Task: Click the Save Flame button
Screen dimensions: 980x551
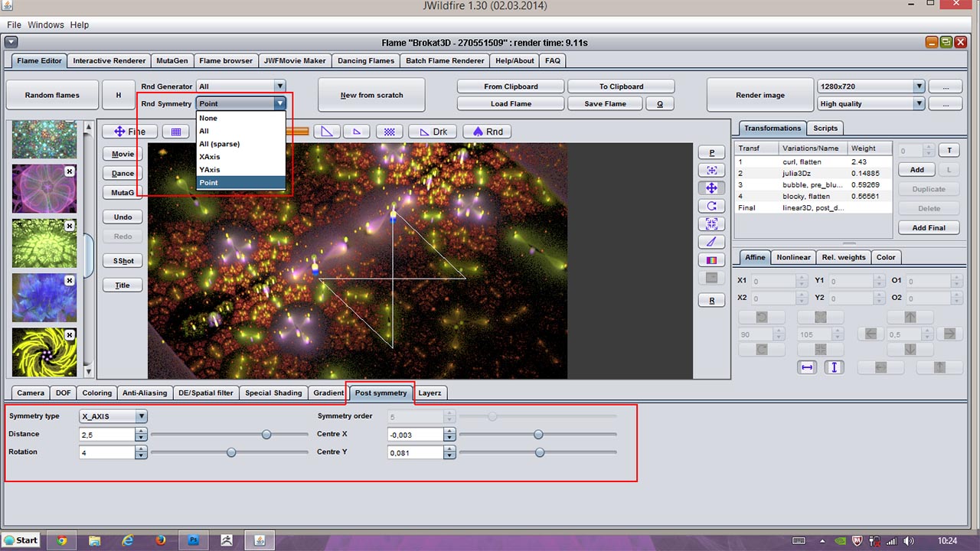Action: tap(605, 103)
